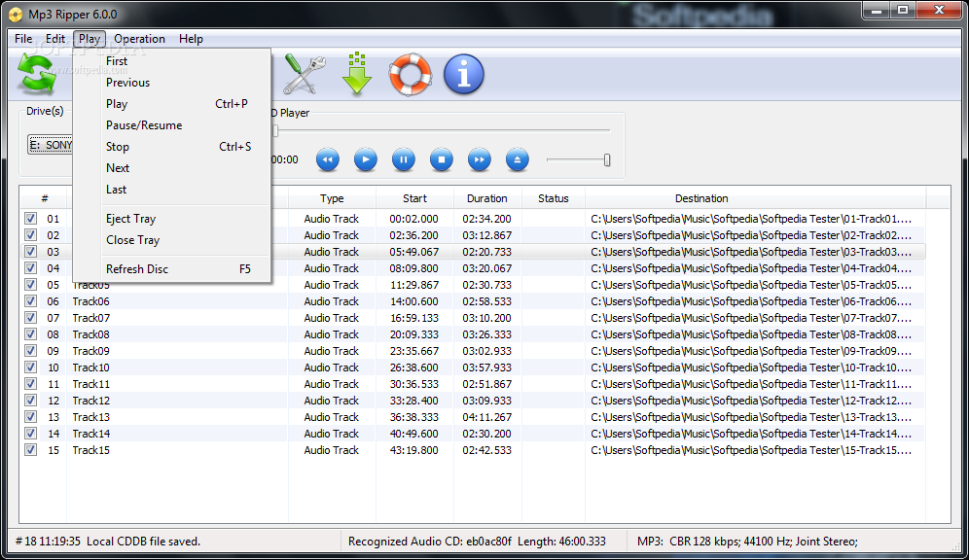Uncheck the Track07 checkbox
Viewport: 969px width, 560px height.
[x=30, y=318]
